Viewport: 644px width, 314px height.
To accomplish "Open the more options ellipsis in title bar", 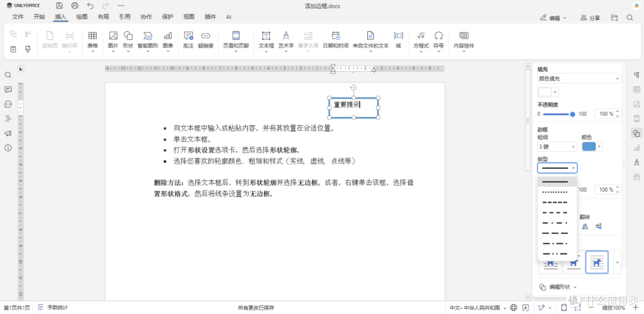I will (120, 6).
